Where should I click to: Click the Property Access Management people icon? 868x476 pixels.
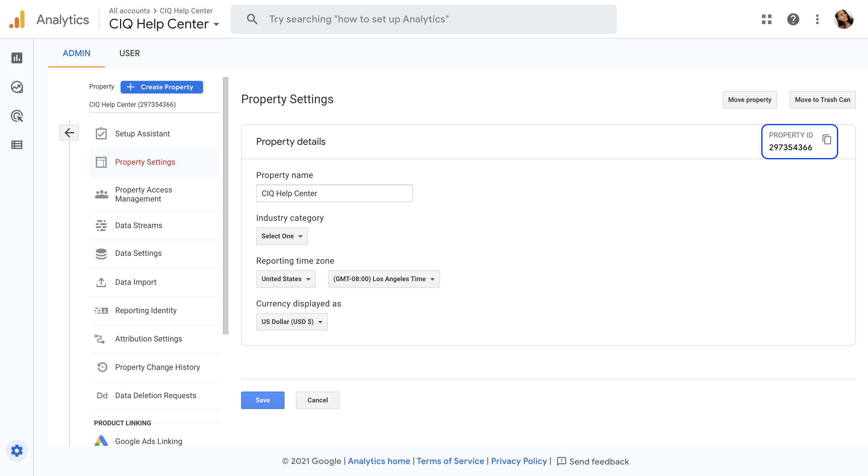tap(102, 194)
